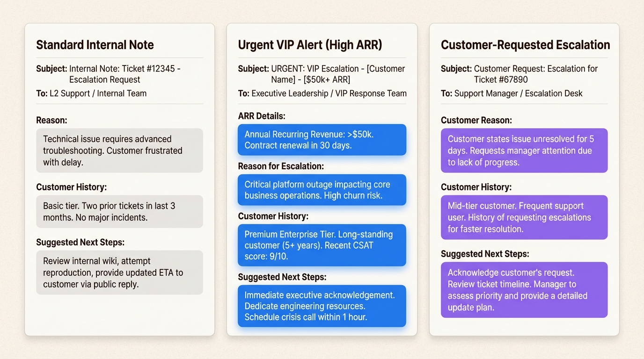Select the Mid-tier customer history purple panel
644x359 pixels.
pos(524,217)
